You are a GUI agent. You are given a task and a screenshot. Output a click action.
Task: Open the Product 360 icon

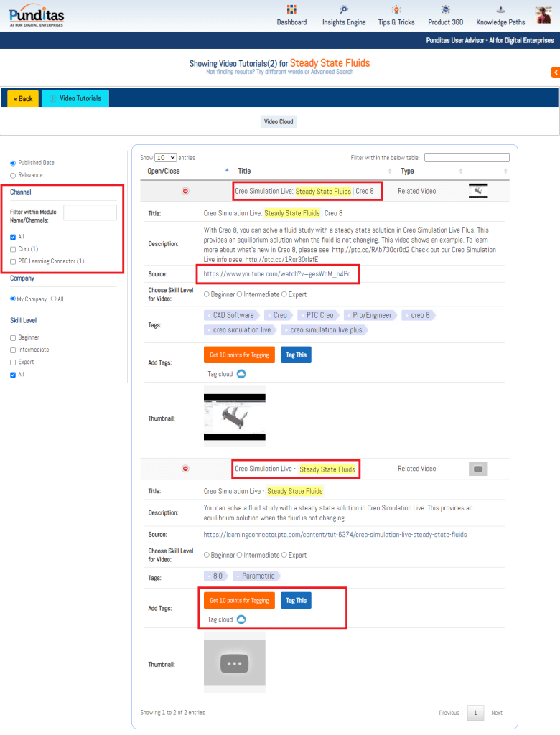[x=445, y=10]
